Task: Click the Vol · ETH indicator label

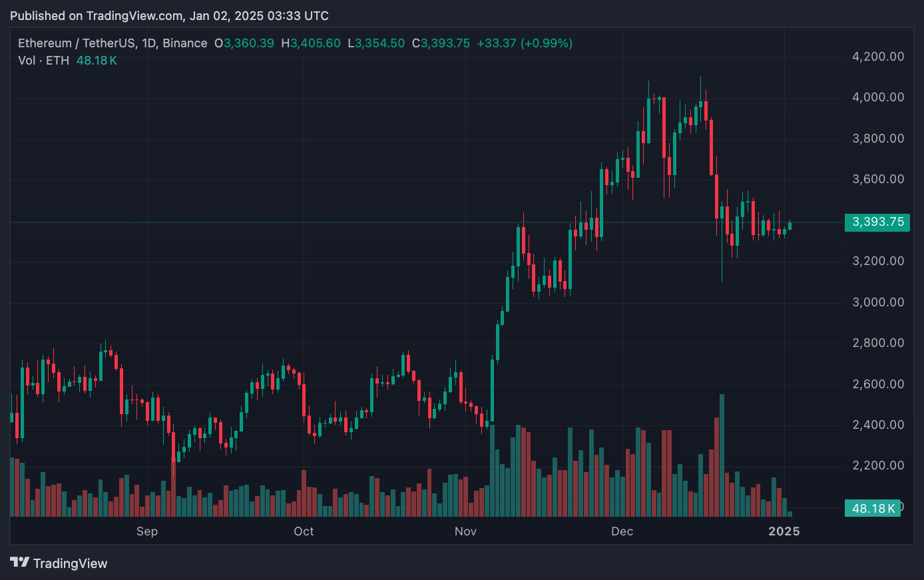Action: tap(43, 61)
